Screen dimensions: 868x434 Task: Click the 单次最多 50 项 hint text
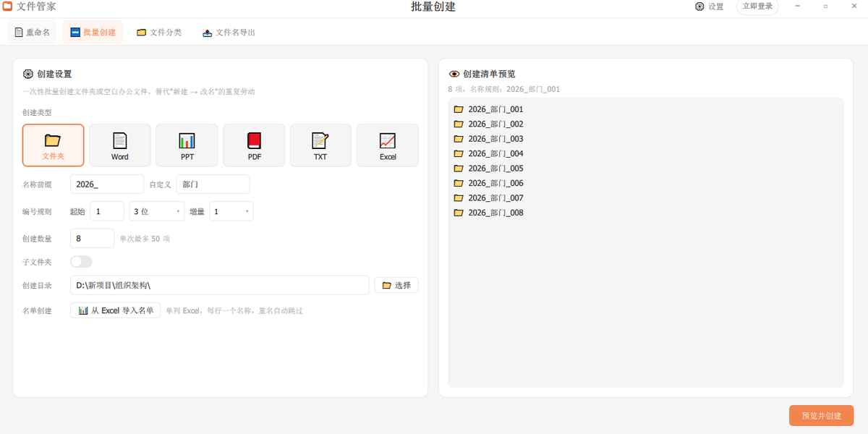click(145, 239)
